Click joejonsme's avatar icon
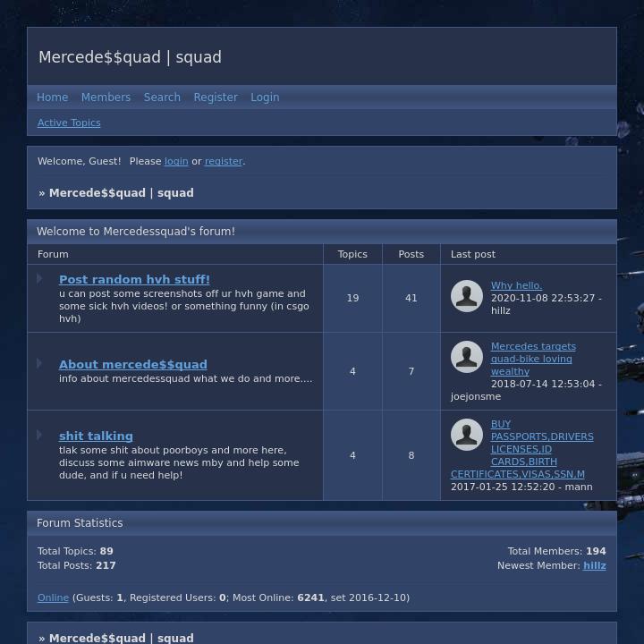Viewport: 644px width, 644px height. (466, 357)
